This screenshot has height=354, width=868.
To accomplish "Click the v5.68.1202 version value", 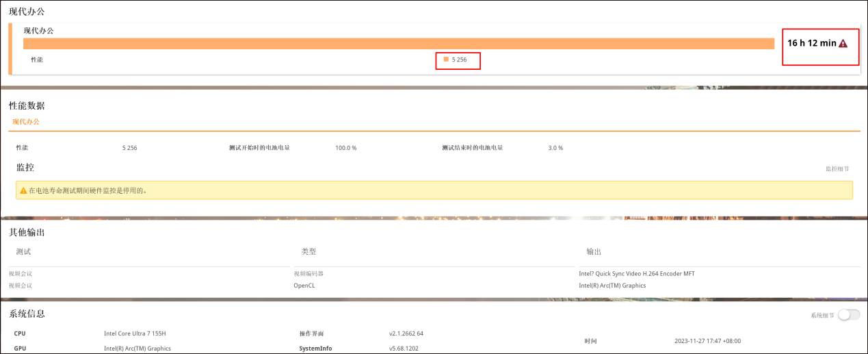I will (x=404, y=349).
